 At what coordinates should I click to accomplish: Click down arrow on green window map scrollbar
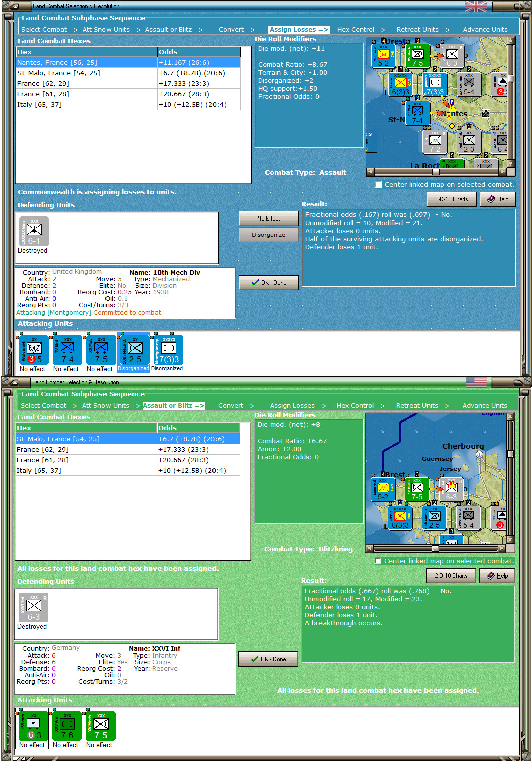pos(510,540)
